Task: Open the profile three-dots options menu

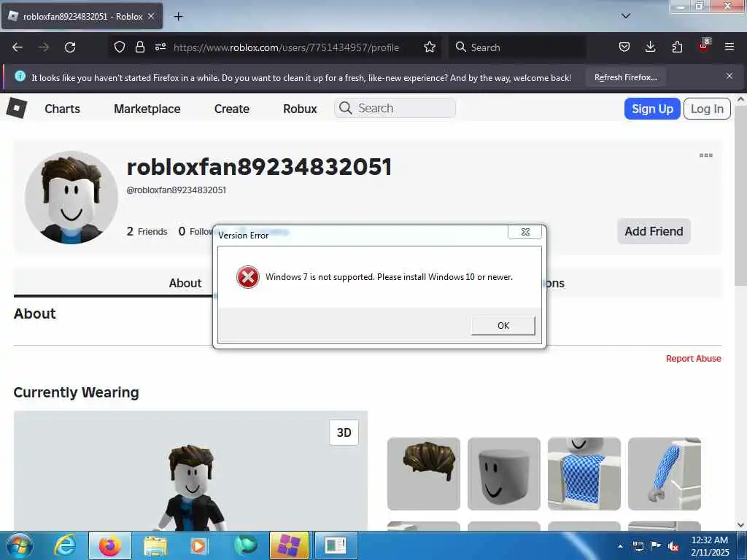Action: coord(706,155)
